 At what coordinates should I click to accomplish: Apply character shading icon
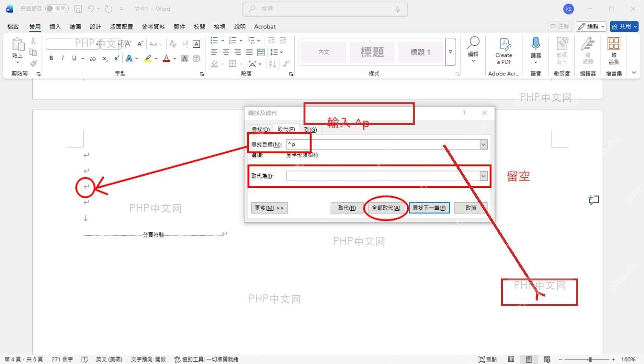[185, 58]
